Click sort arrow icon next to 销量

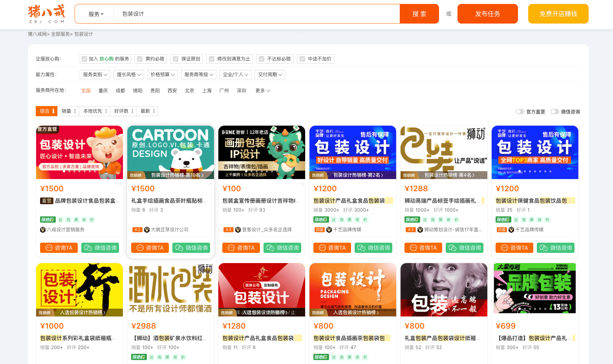(75, 111)
